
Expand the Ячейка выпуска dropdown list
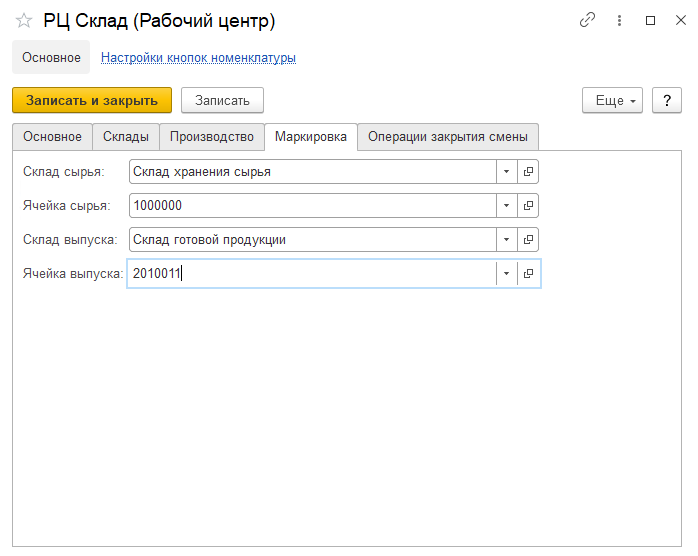tap(506, 273)
